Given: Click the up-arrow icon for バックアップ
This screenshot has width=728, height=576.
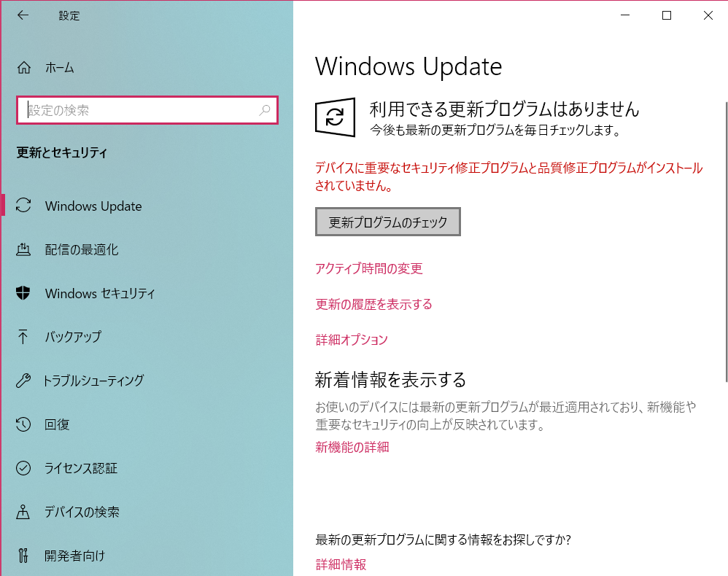Looking at the screenshot, I should [23, 337].
